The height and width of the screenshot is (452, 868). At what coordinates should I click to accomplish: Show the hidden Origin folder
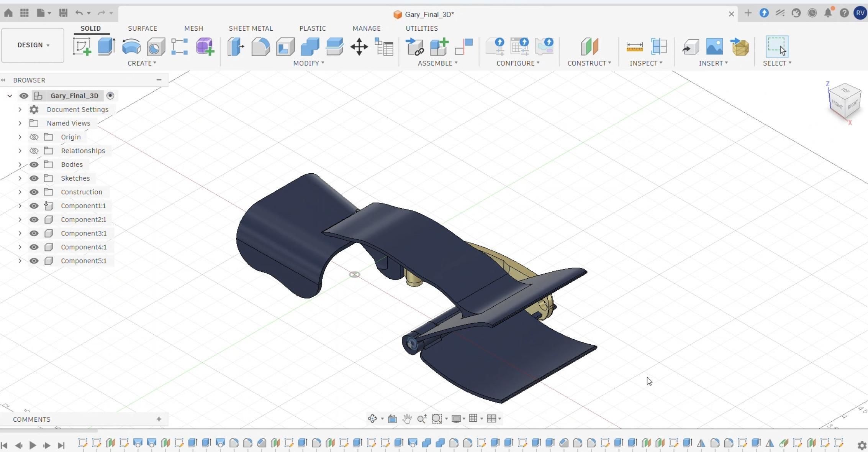pyautogui.click(x=34, y=137)
